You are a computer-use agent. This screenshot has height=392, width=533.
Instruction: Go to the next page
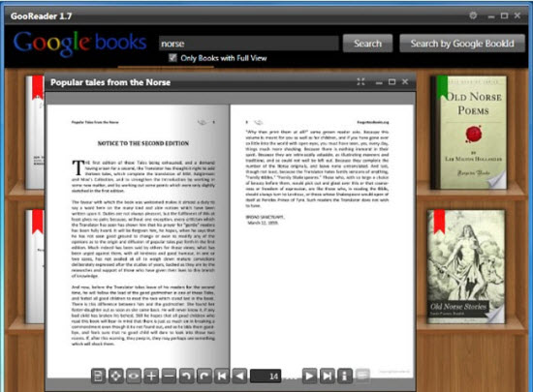[x=309, y=377]
